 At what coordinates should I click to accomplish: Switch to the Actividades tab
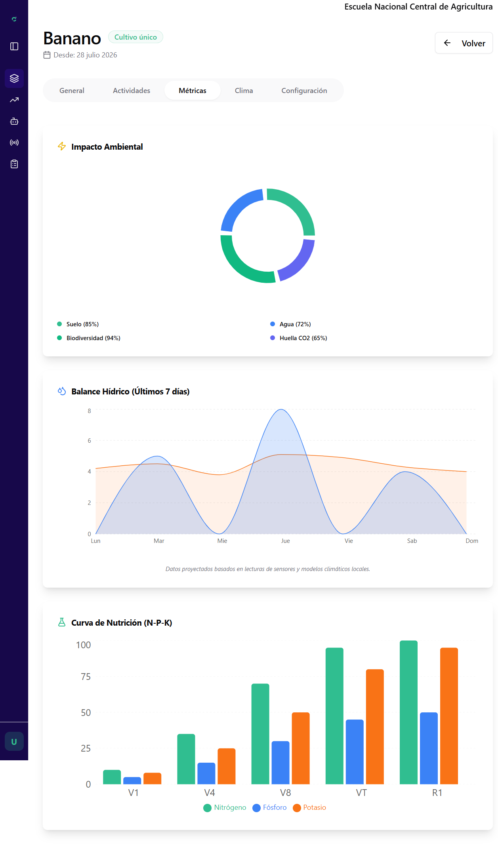coord(132,90)
